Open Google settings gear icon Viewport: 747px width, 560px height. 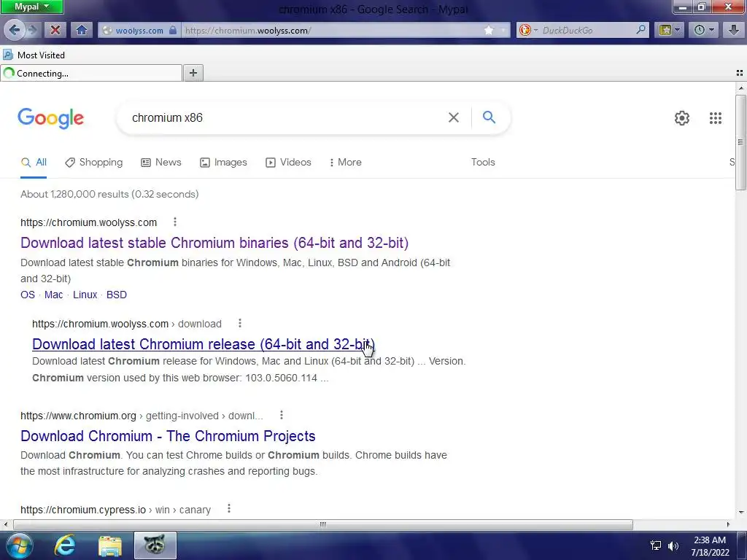point(682,117)
